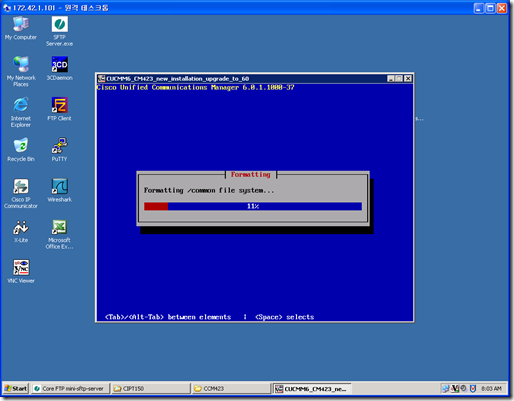Click the My Network Places icon

tap(21, 72)
